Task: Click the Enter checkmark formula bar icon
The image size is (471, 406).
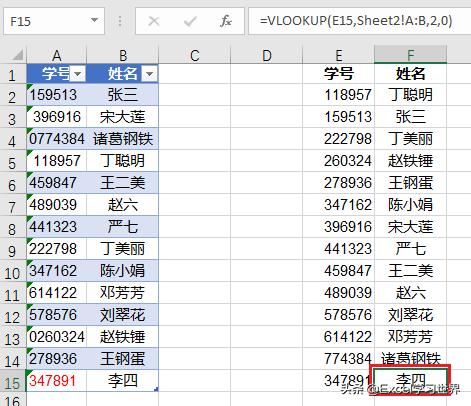Action: (x=190, y=21)
